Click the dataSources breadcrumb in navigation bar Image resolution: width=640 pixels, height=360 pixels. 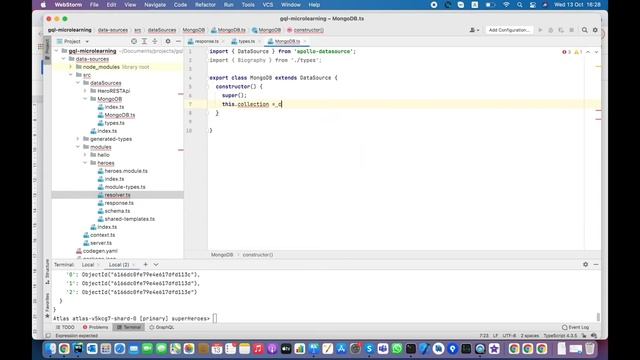pyautogui.click(x=162, y=30)
